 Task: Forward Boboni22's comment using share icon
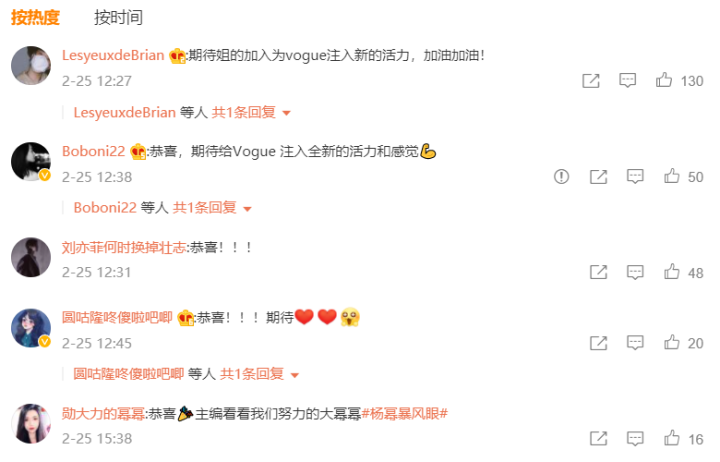click(x=598, y=176)
